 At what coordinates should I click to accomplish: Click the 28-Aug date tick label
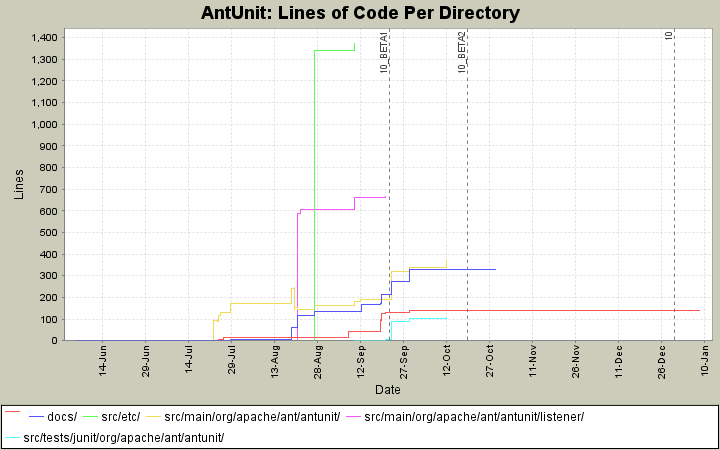click(318, 362)
